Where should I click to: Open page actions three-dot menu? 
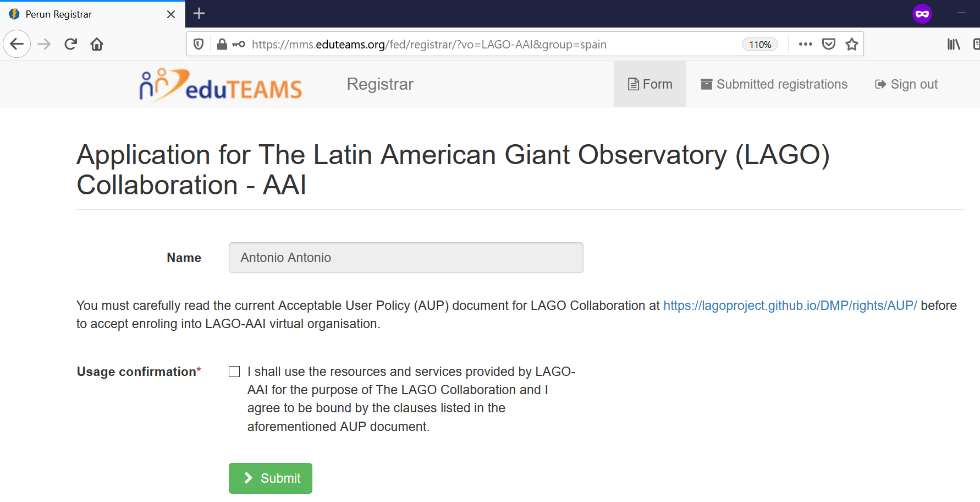tap(806, 44)
